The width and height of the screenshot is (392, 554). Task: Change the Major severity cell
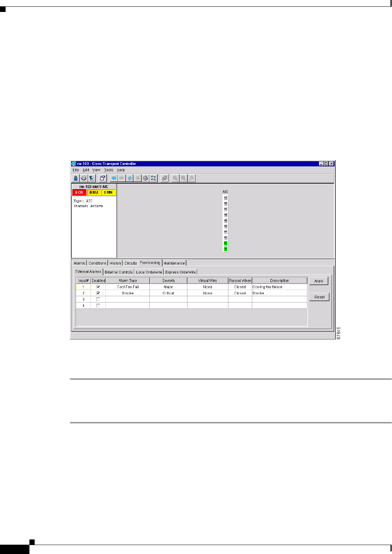168,287
